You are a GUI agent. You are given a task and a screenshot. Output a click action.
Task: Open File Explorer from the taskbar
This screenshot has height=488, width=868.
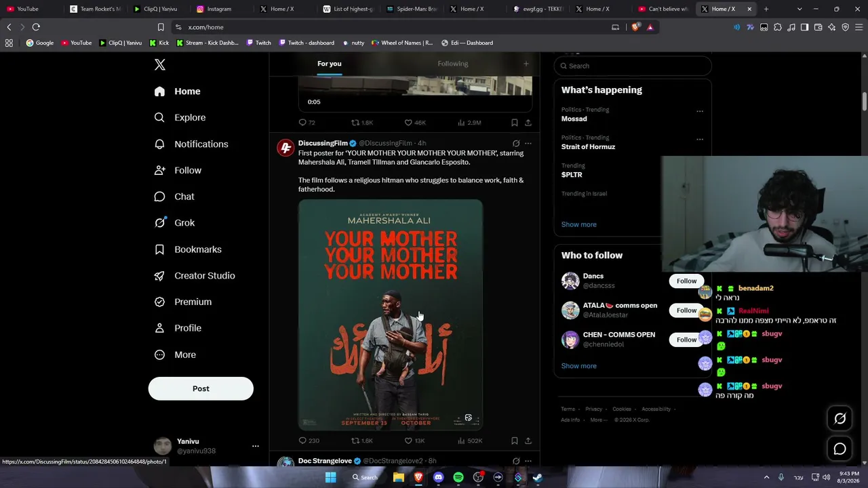[x=399, y=477]
